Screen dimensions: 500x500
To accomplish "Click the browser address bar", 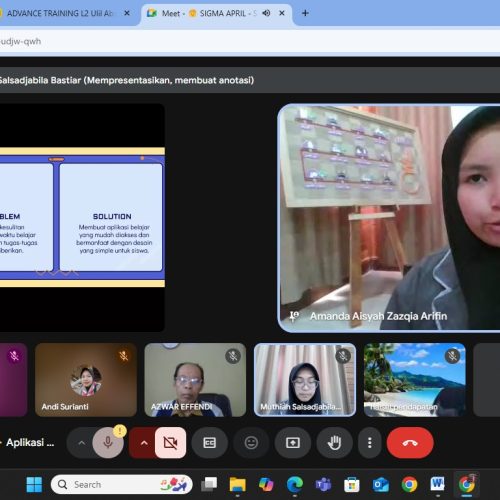I will tap(250, 41).
